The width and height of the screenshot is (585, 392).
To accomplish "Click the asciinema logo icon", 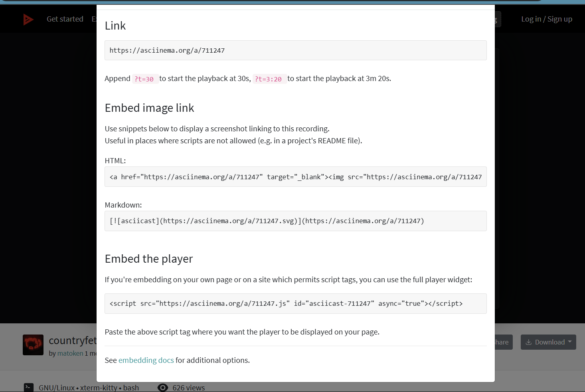I will click(x=28, y=19).
